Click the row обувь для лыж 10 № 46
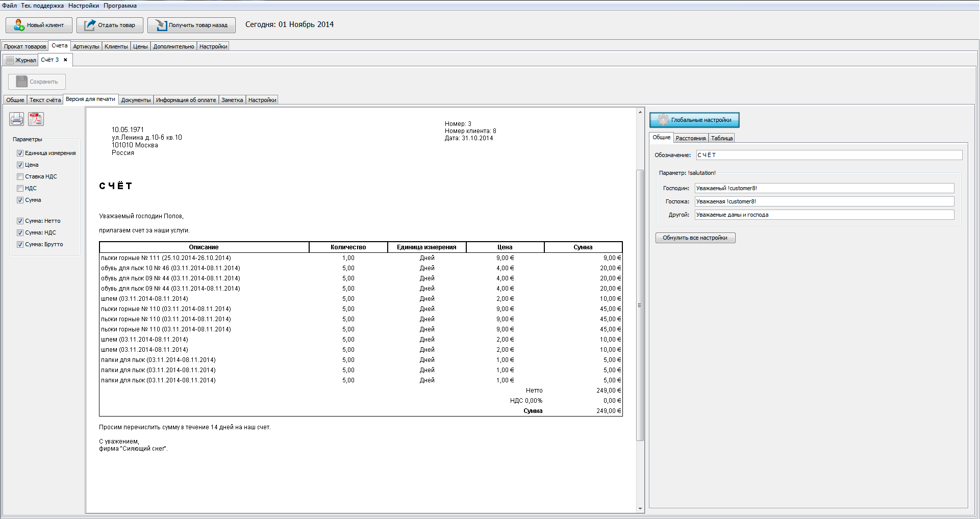 point(361,268)
